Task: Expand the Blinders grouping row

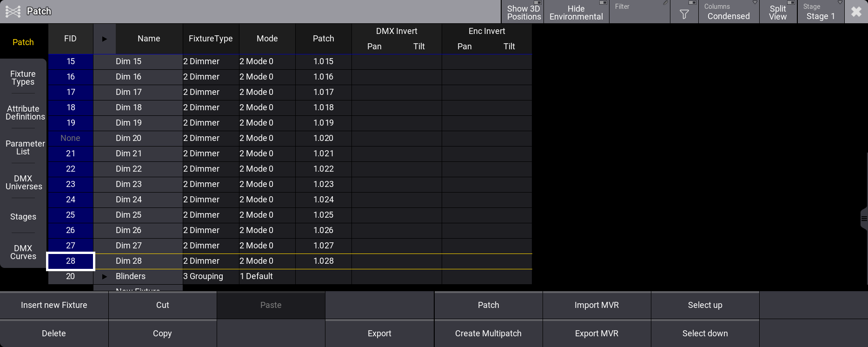Action: click(104, 277)
